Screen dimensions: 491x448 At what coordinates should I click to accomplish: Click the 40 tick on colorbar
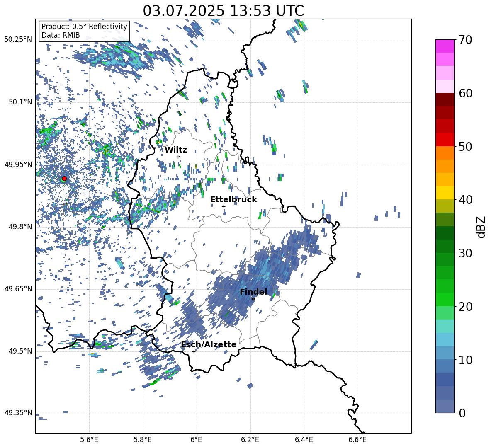tap(465, 200)
